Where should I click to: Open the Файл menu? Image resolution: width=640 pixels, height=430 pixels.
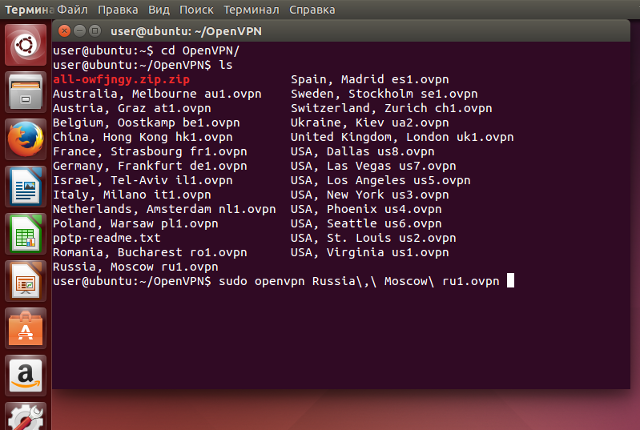pyautogui.click(x=72, y=9)
